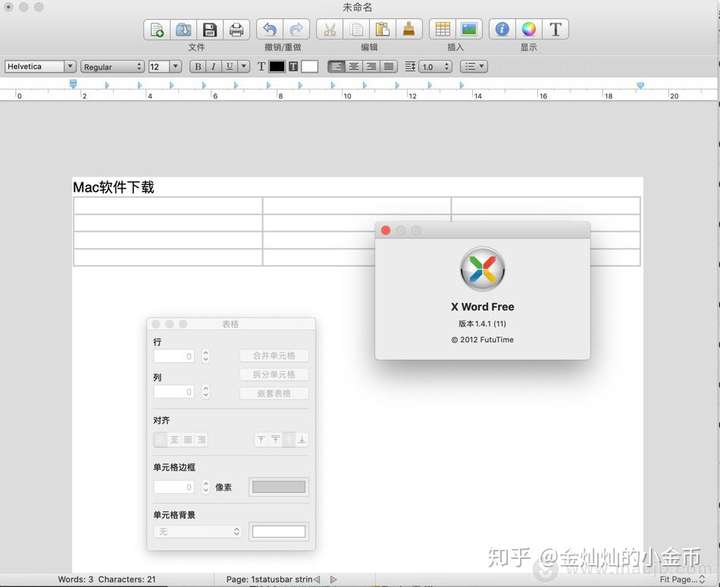The image size is (720, 587).
Task: Click the cell border 像素 stepper
Action: 205,487
